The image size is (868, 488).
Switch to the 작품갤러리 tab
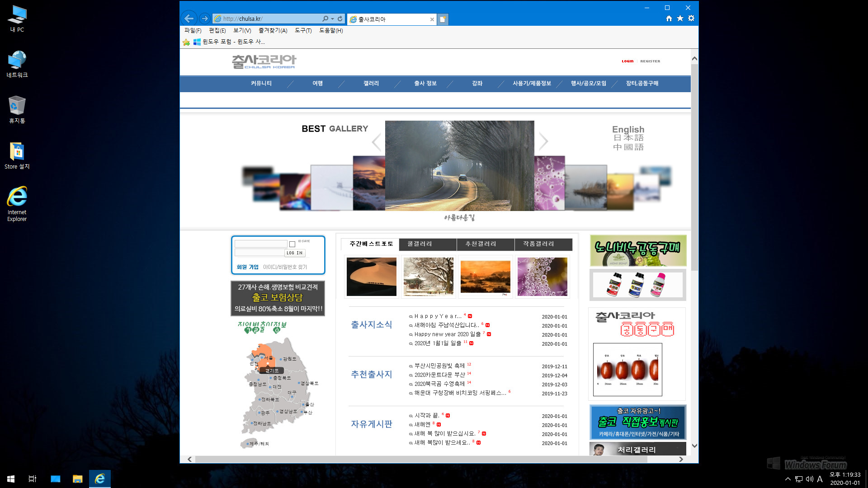point(543,244)
